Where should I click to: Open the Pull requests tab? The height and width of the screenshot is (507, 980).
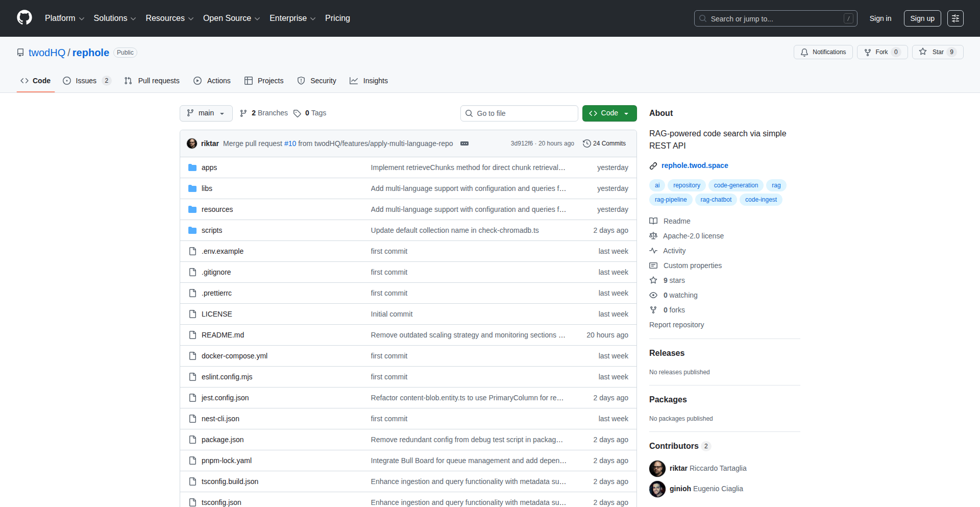click(x=152, y=81)
